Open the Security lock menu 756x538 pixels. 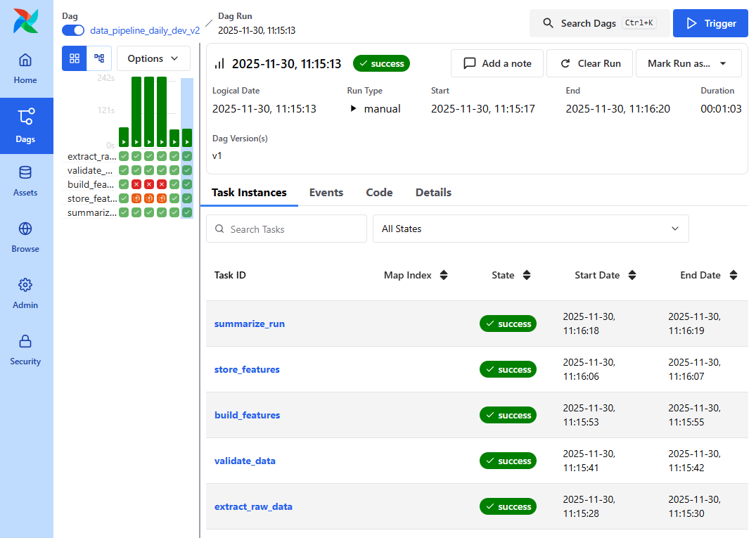25,350
